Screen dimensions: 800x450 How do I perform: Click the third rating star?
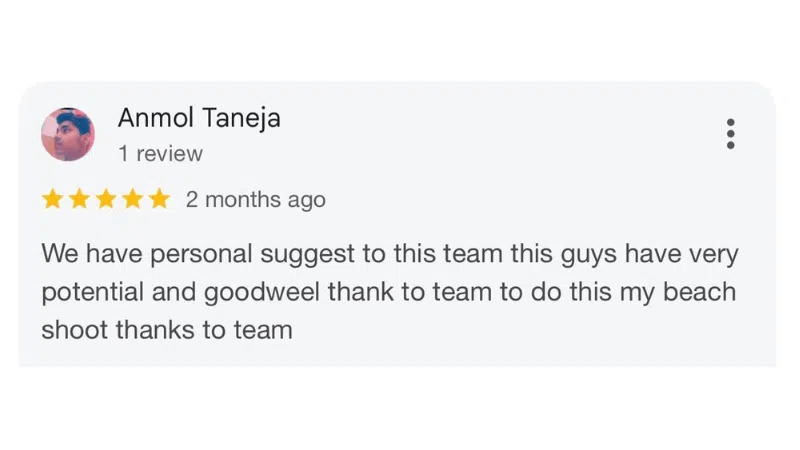pyautogui.click(x=106, y=199)
